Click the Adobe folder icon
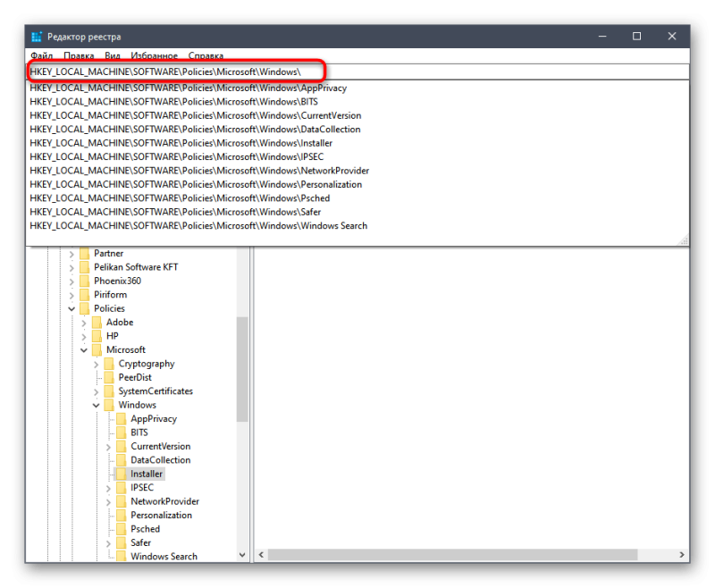This screenshot has height=588, width=715. click(97, 323)
